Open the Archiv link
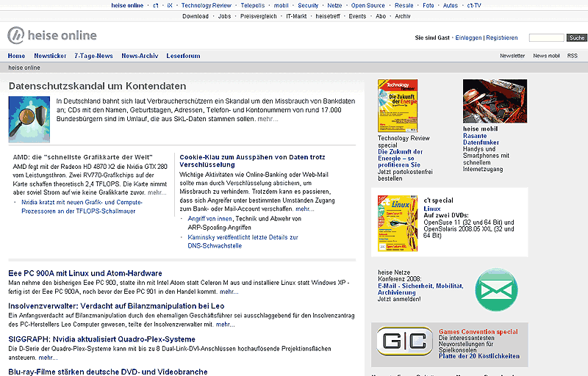 [x=403, y=16]
